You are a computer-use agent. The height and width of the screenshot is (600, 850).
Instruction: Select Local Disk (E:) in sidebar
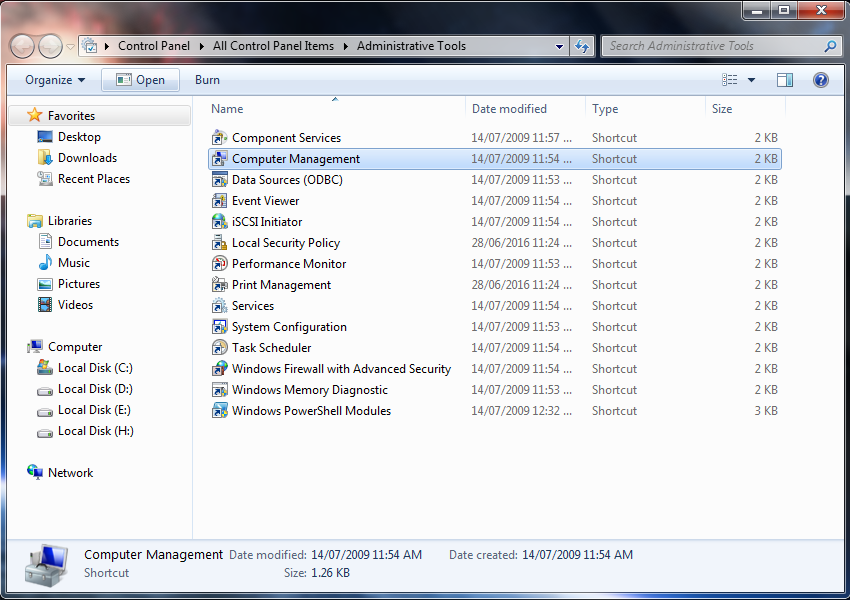94,410
